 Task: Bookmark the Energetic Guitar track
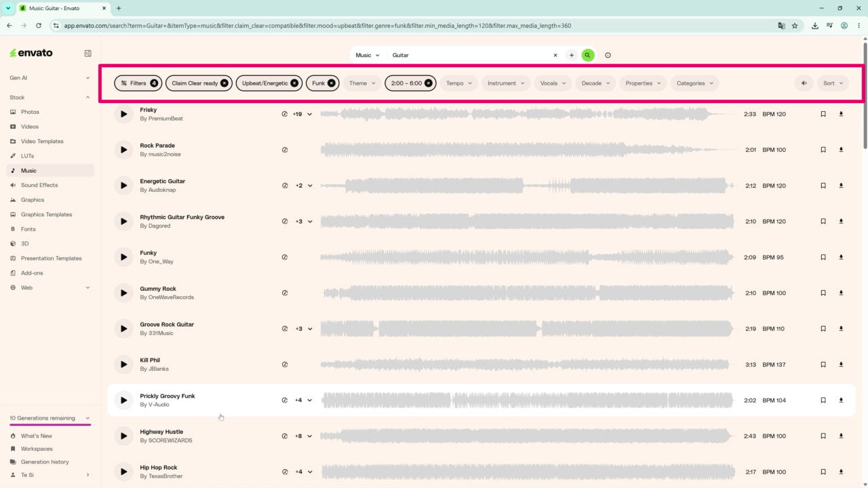tap(823, 186)
